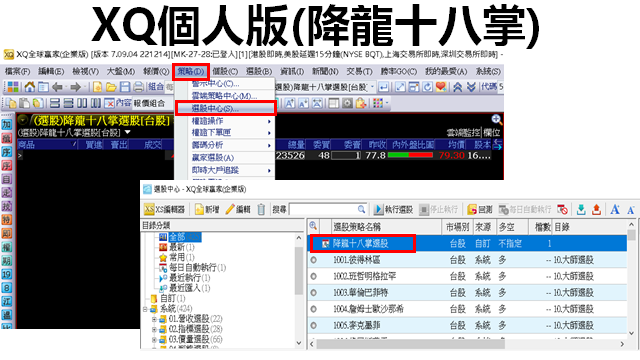Open the 籌碼分析 submenu arrow

[269, 146]
